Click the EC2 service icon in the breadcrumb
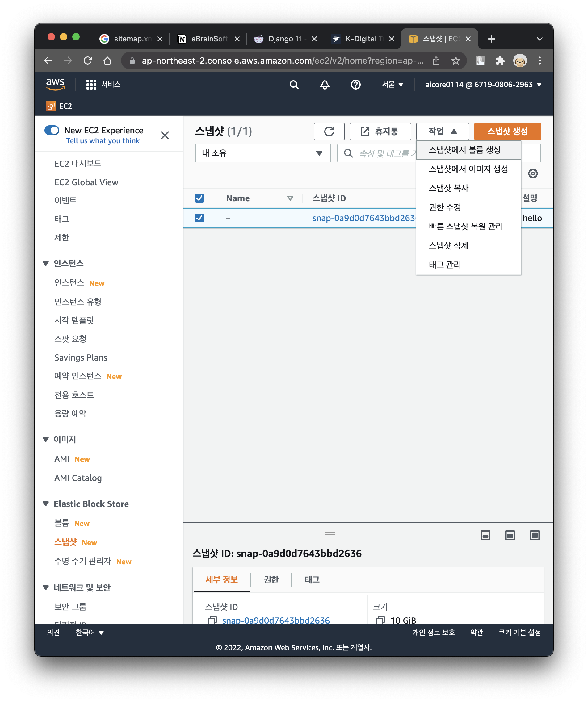Image resolution: width=588 pixels, height=702 pixels. pyautogui.click(x=51, y=106)
